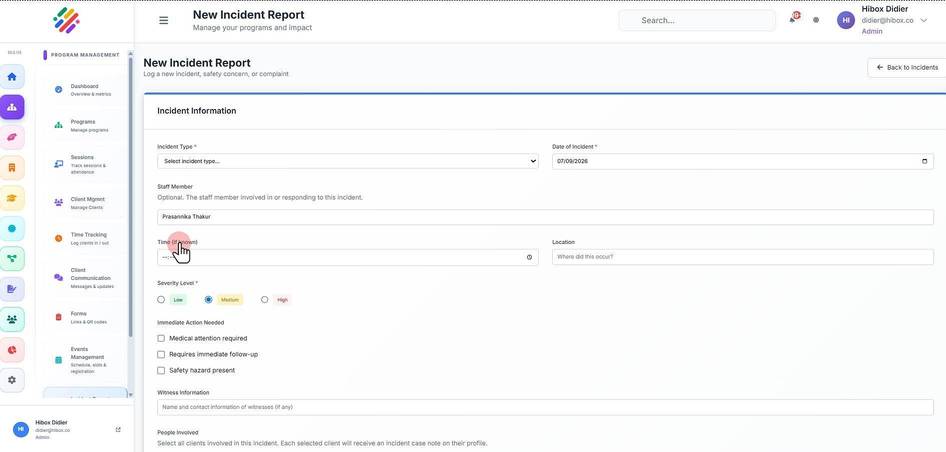Viewport: 946px width, 452px height.
Task: Click Back to Incidents button
Action: [907, 68]
